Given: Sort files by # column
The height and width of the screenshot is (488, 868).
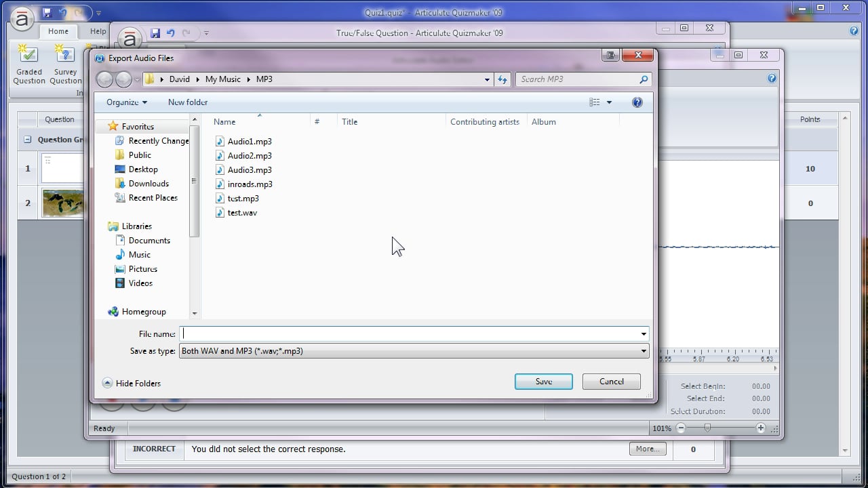Looking at the screenshot, I should click(x=317, y=122).
